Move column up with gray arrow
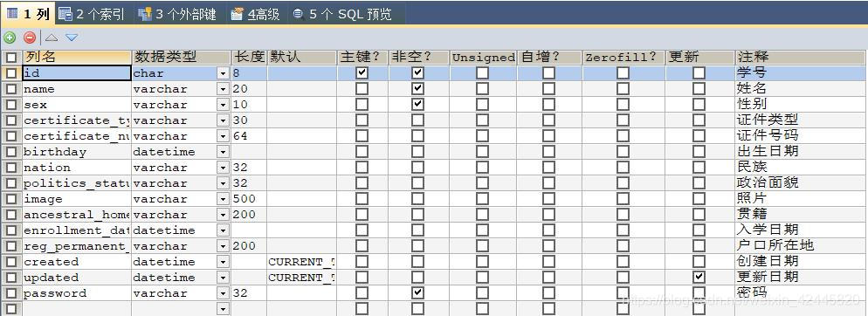Viewport: 868px width, 316px height. click(52, 38)
